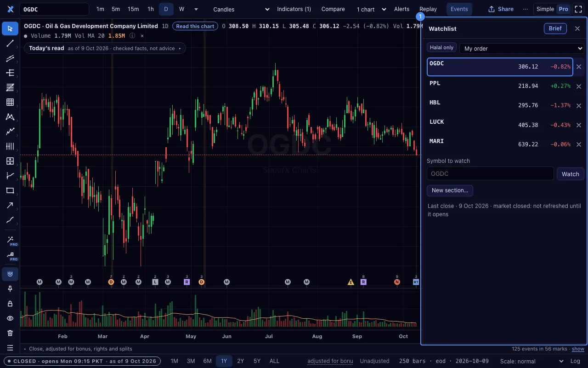This screenshot has width=588, height=368.
Task: Activate the magnet snap tool
Action: point(10,274)
